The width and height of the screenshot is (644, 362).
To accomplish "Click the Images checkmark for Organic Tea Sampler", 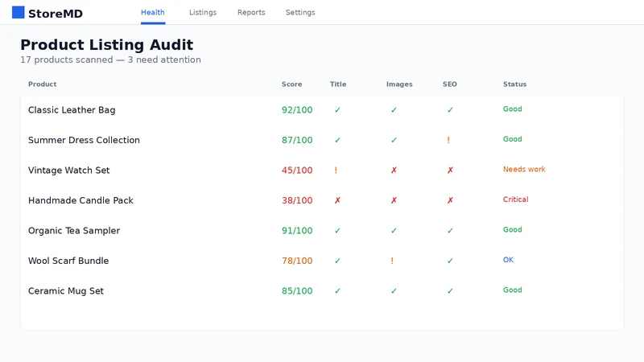I will 394,231.
